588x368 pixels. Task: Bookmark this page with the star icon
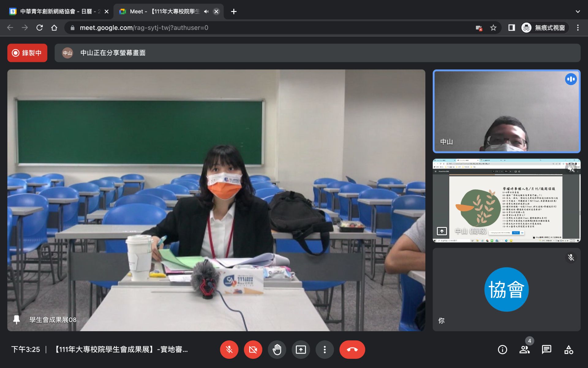[493, 28]
